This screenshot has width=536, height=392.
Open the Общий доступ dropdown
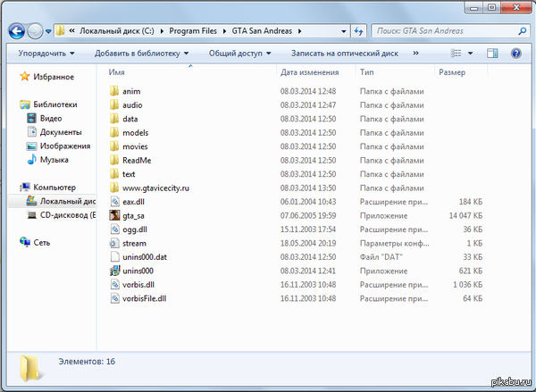(239, 54)
